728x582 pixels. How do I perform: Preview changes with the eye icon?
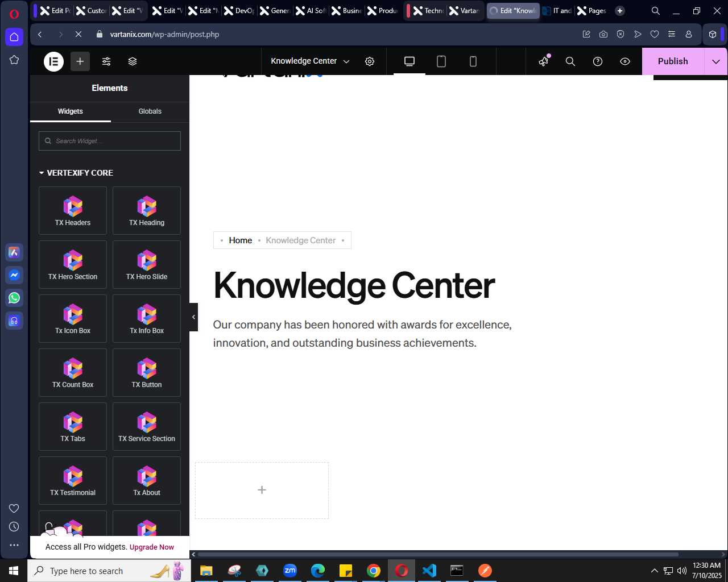(x=625, y=61)
